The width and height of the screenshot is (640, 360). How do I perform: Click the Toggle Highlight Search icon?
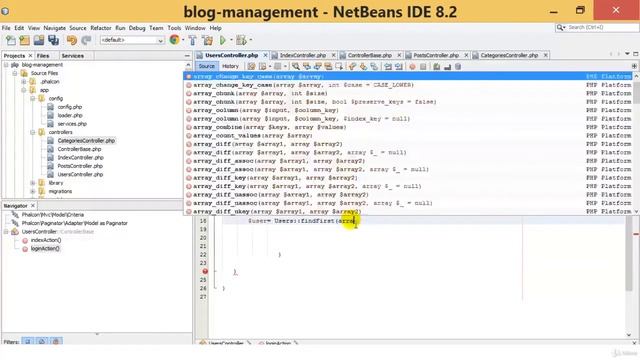click(328, 66)
